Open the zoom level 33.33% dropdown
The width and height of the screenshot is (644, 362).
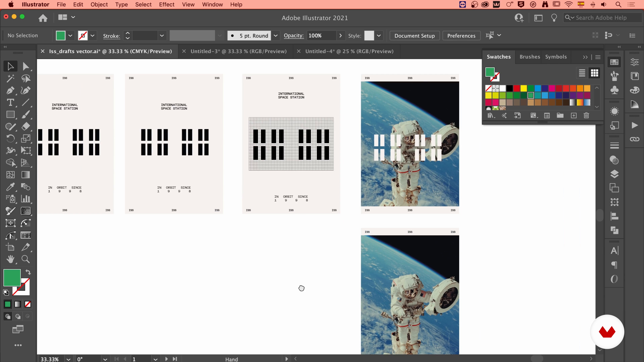point(68,359)
